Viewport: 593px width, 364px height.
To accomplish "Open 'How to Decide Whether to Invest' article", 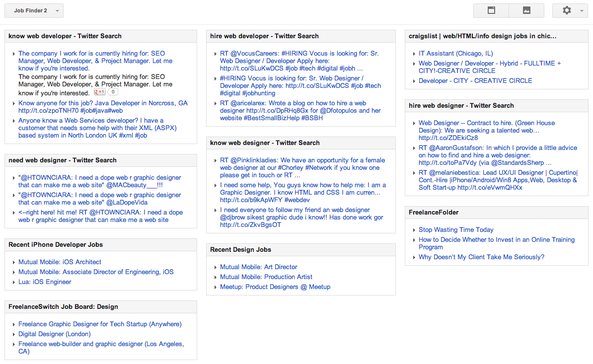I will tap(497, 243).
